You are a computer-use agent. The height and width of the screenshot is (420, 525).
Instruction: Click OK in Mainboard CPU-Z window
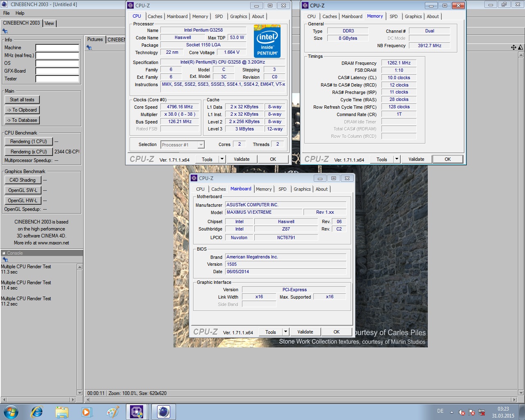(x=336, y=332)
